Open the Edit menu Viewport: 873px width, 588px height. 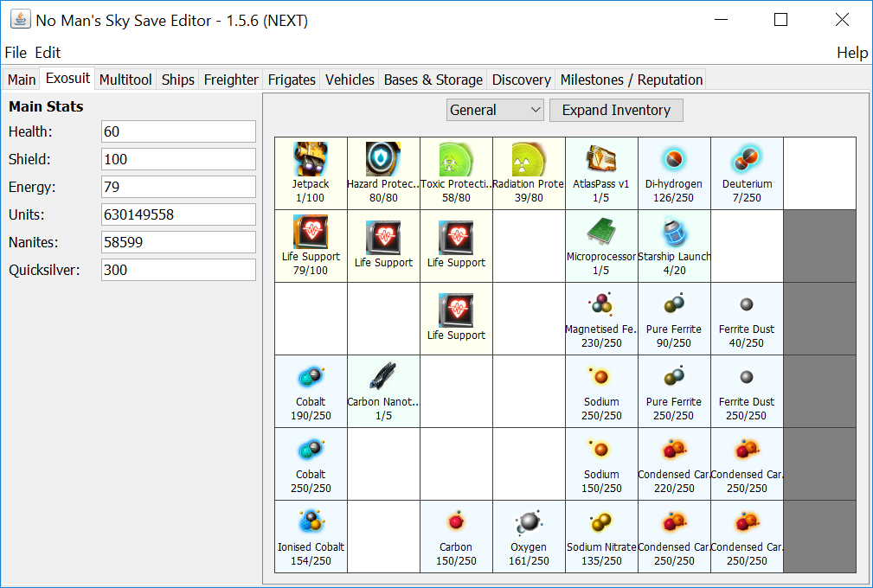pyautogui.click(x=48, y=53)
